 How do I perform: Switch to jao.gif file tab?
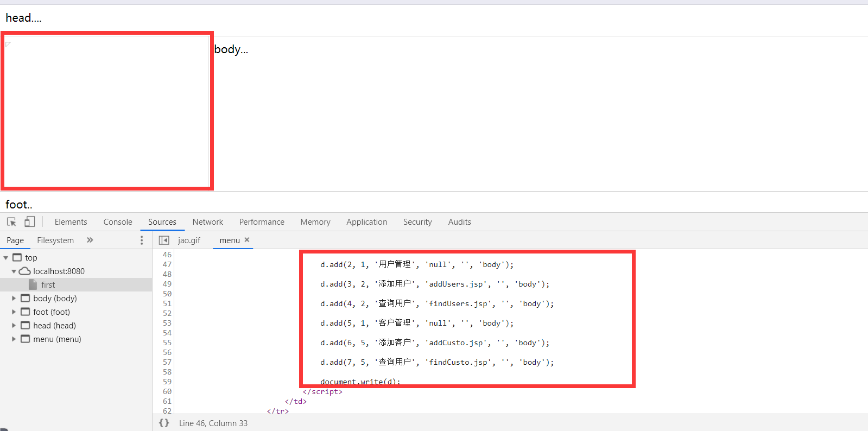click(189, 240)
